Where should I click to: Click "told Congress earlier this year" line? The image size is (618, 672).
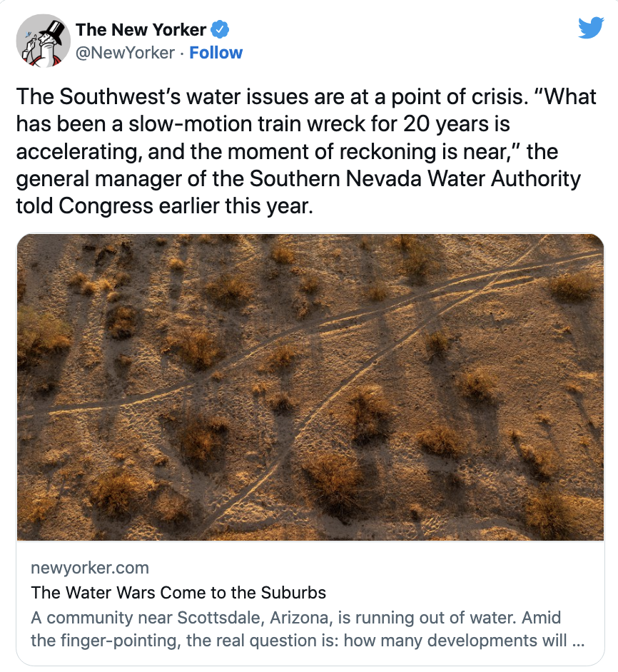(164, 205)
